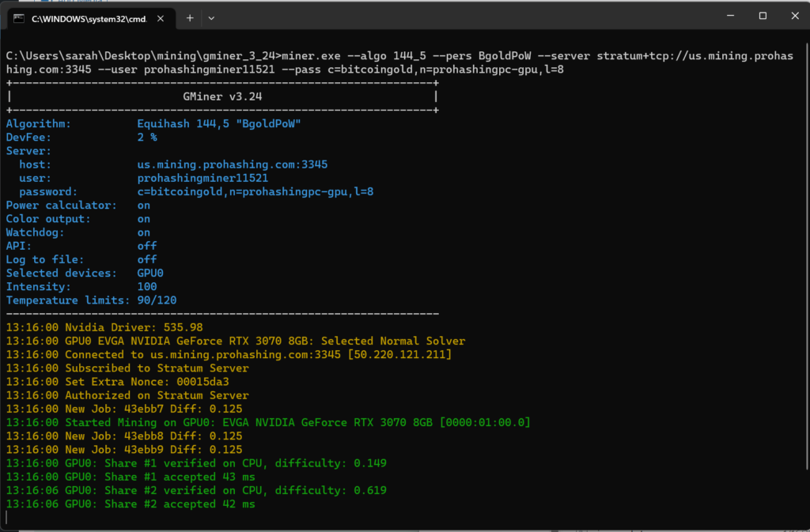Image resolution: width=810 pixels, height=532 pixels.
Task: Open a new terminal tab with plus button
Action: [x=190, y=18]
